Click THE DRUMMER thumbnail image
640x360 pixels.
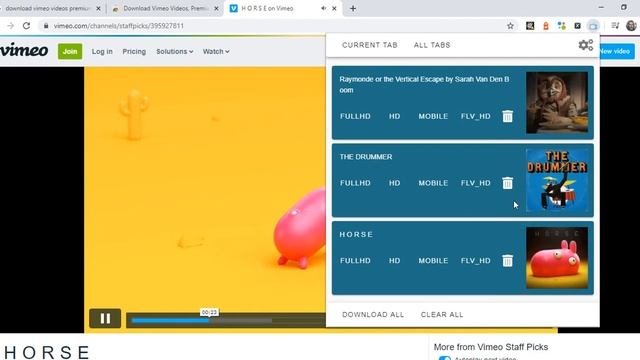coord(557,180)
